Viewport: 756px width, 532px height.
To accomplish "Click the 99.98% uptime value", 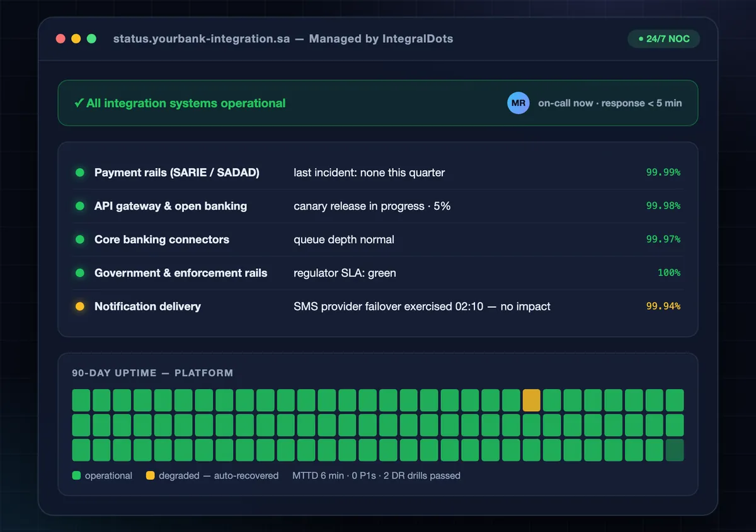I will [663, 206].
